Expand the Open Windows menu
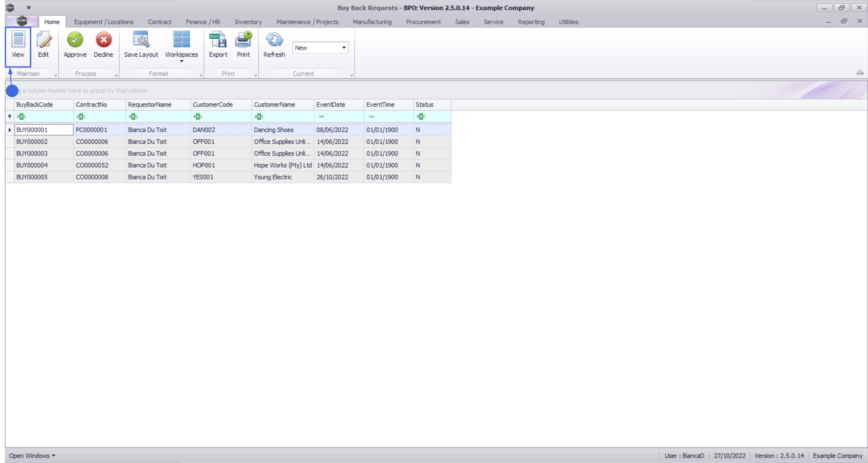 click(32, 455)
